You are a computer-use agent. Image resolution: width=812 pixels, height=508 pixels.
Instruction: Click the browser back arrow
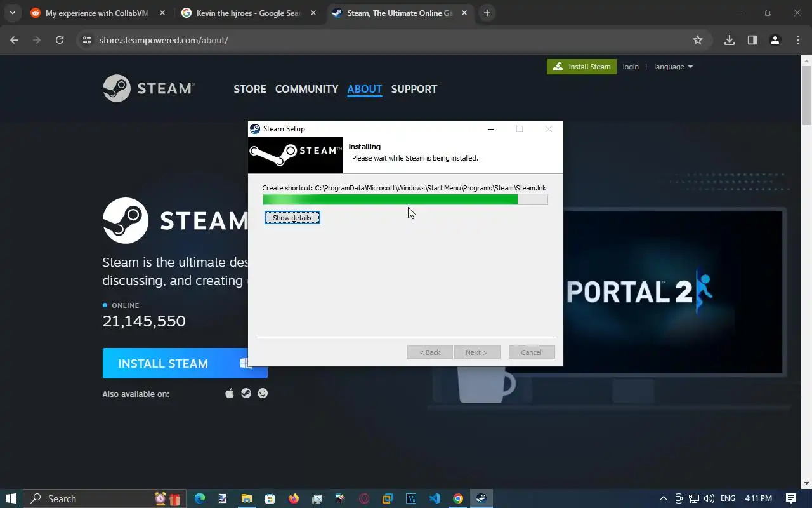point(14,40)
